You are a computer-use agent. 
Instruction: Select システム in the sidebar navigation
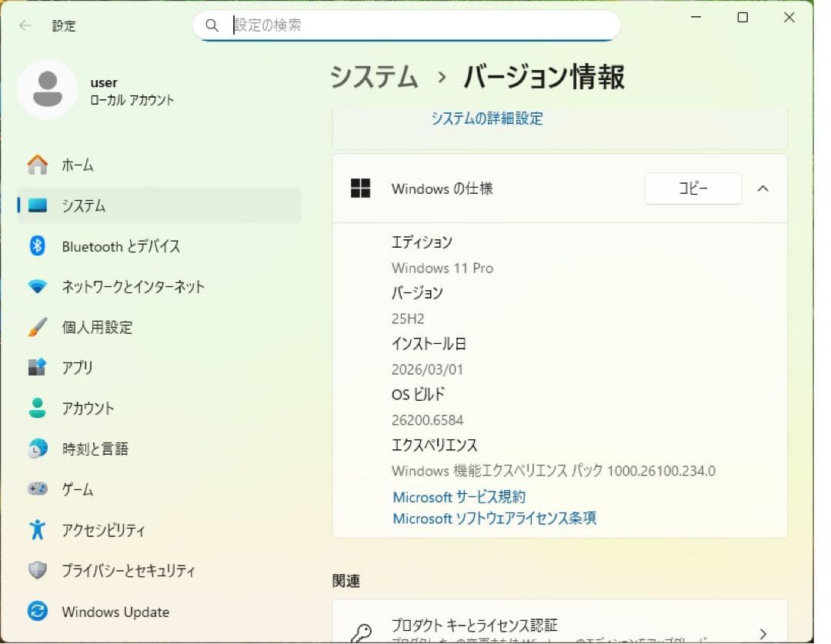click(85, 205)
